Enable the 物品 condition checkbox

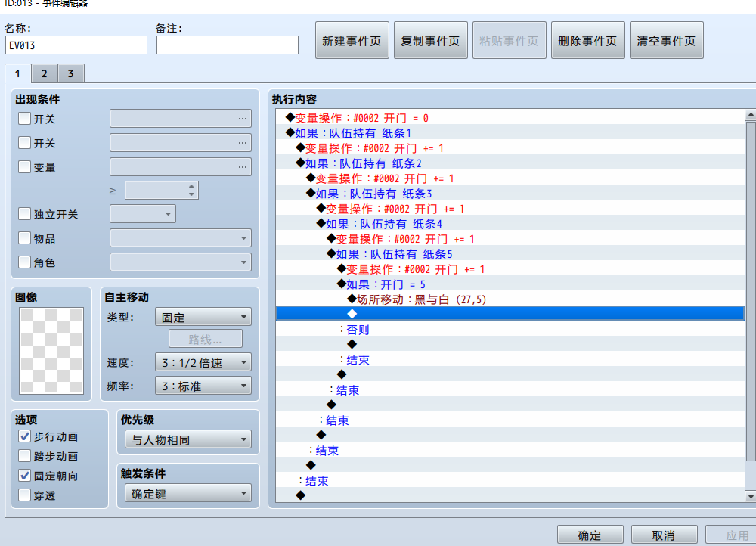tap(25, 237)
